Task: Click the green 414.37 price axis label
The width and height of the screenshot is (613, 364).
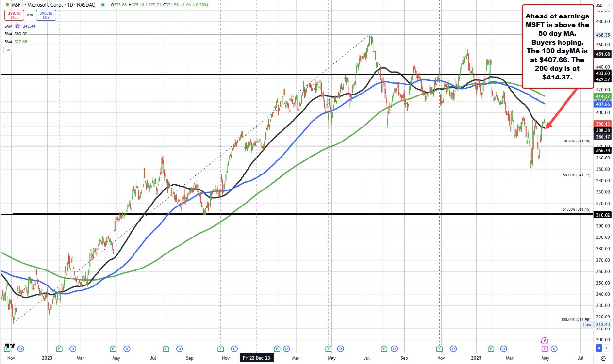Action: (602, 97)
